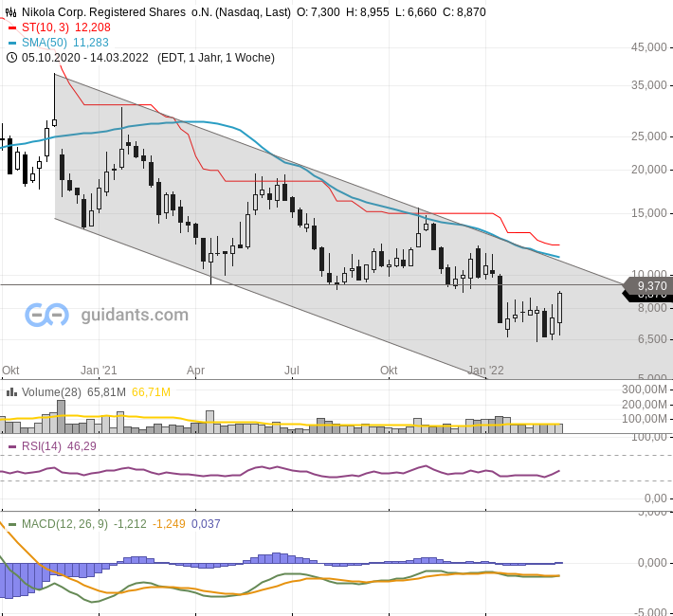673x616 pixels.
Task: Click the 35,000 price axis label
Action: [x=648, y=85]
